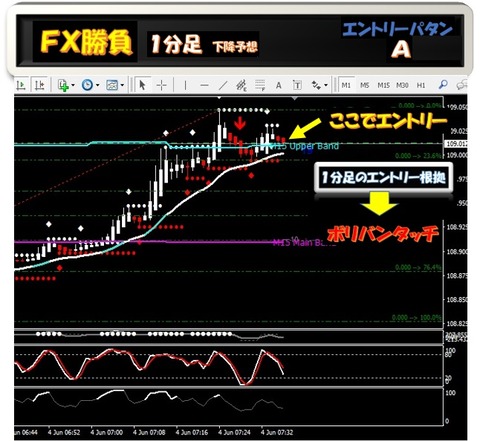The image size is (480, 441).
Task: Select the Equidistant Channel tool
Action: tap(241, 86)
